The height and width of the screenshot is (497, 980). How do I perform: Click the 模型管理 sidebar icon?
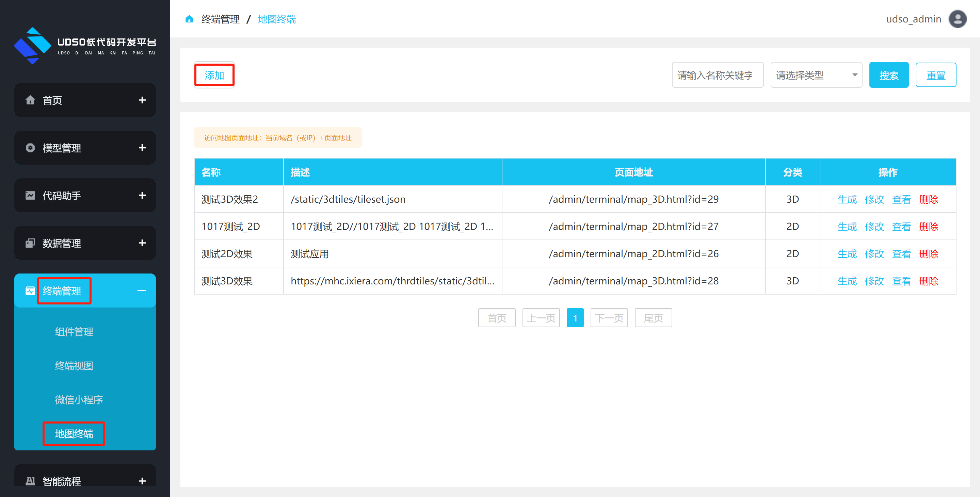point(30,148)
